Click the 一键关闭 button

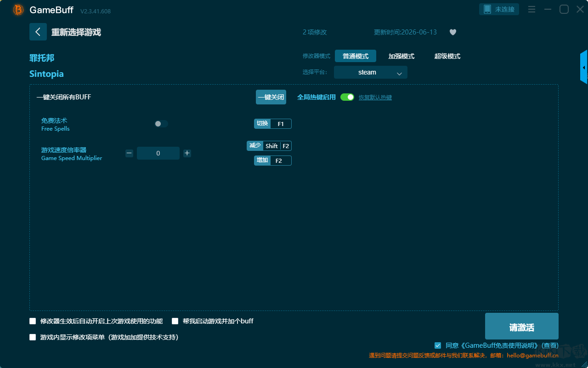click(x=271, y=97)
